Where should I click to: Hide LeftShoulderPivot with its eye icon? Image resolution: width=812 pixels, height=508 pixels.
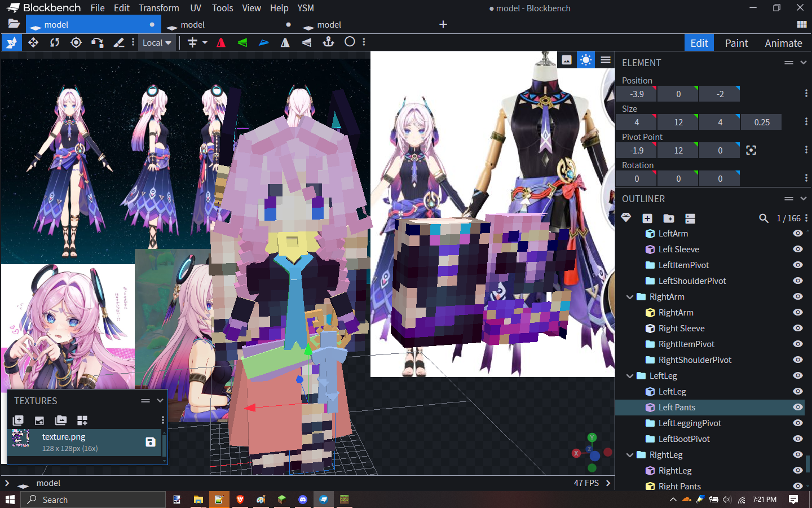point(797,281)
